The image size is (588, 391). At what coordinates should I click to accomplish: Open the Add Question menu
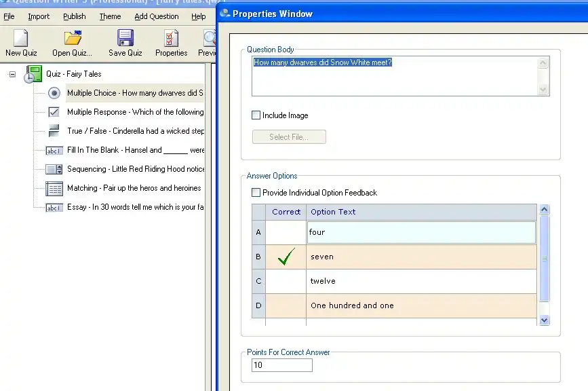[156, 16]
